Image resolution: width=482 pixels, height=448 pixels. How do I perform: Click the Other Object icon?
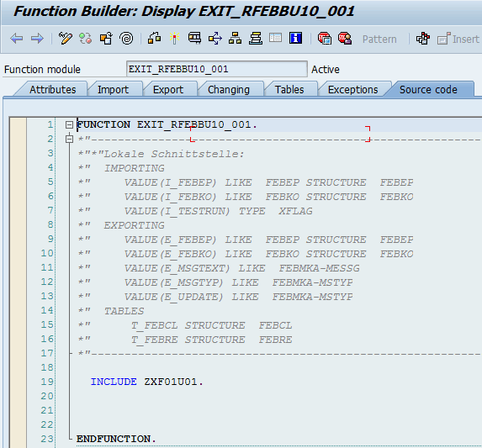click(106, 39)
